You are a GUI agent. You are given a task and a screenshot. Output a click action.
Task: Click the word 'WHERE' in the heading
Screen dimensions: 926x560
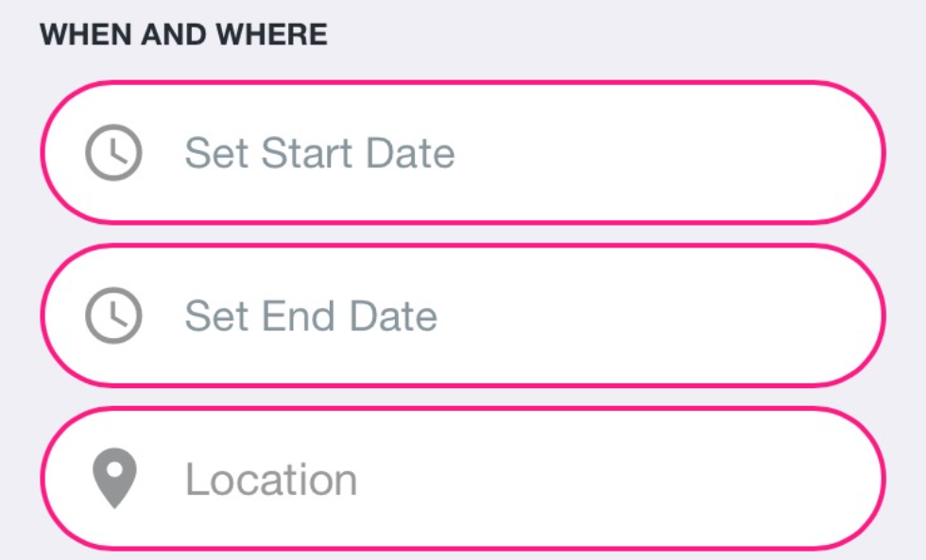(271, 34)
